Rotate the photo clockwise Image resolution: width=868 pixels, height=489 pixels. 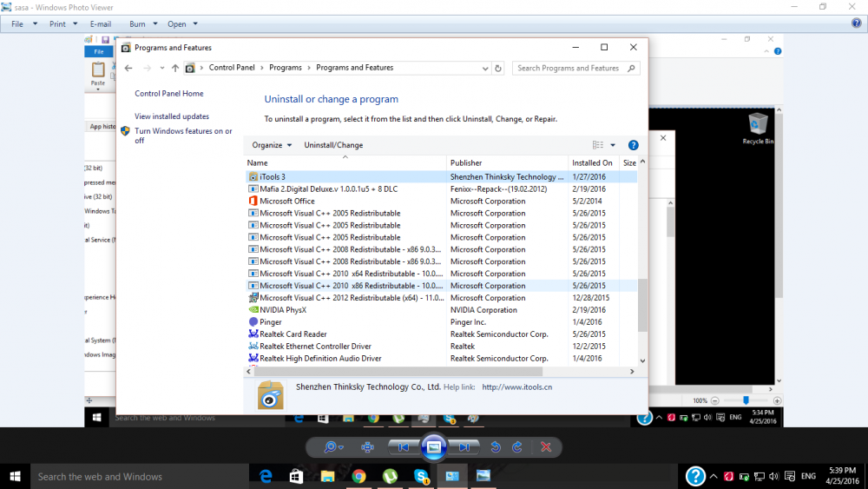(x=517, y=447)
